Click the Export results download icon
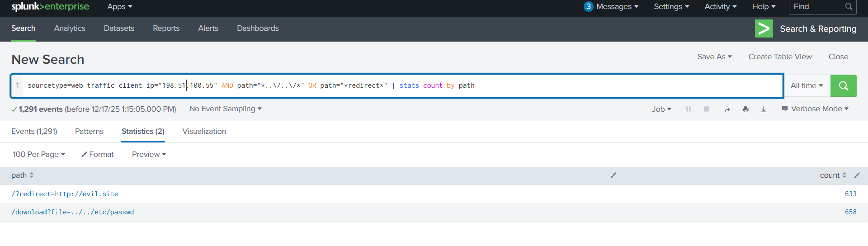This screenshot has width=868, height=246. [764, 109]
